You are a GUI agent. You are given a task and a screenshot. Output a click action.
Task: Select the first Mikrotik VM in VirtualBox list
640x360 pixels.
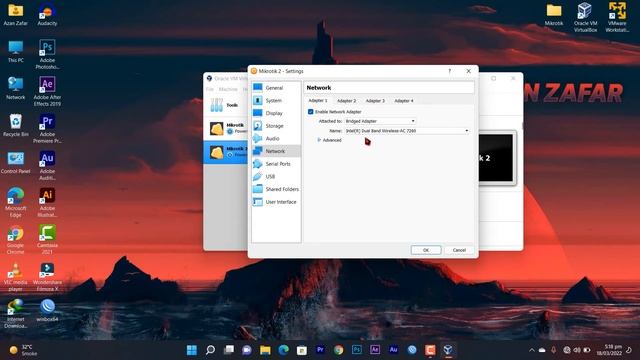point(225,128)
